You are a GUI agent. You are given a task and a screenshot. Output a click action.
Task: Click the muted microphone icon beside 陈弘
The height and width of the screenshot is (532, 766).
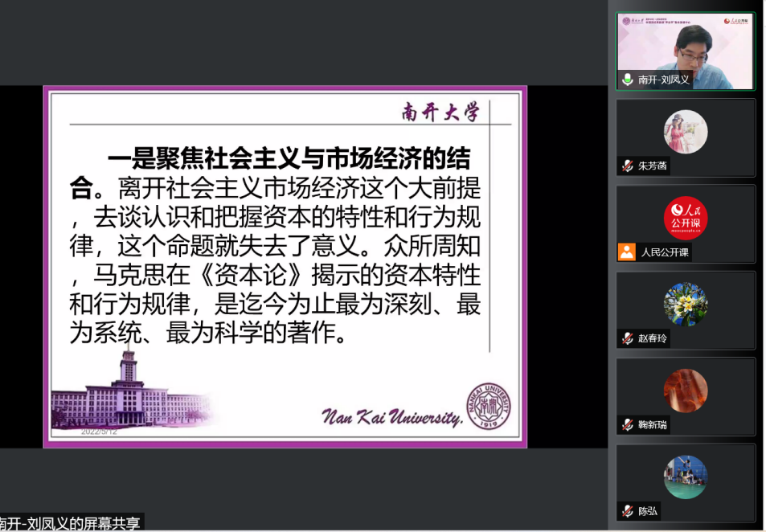pyautogui.click(x=627, y=511)
